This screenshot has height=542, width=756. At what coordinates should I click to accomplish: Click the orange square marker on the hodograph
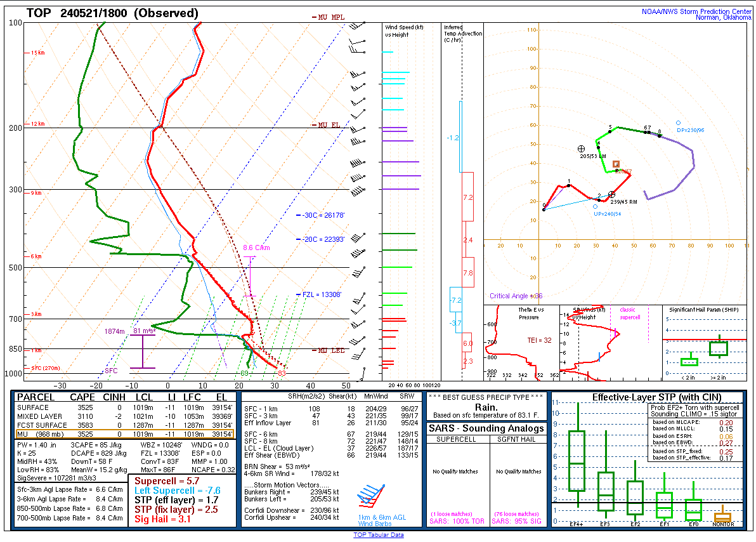616,164
